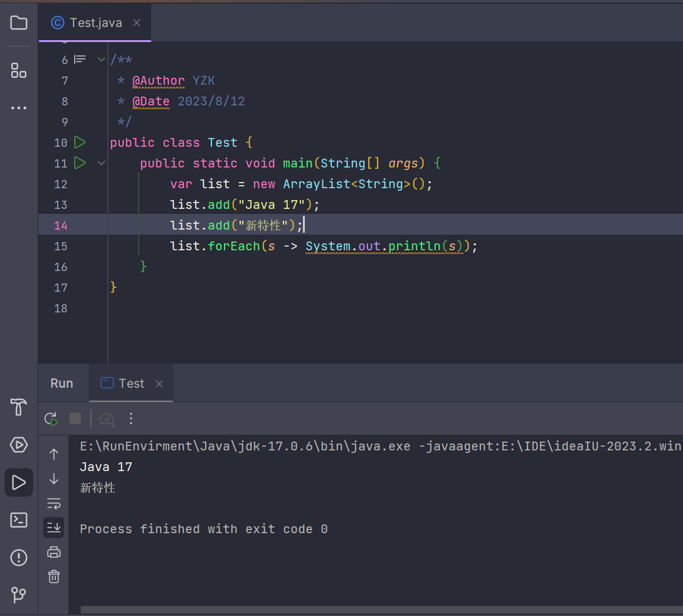Show more tool windows via ellipsis icon
The image size is (683, 616).
coord(19,107)
